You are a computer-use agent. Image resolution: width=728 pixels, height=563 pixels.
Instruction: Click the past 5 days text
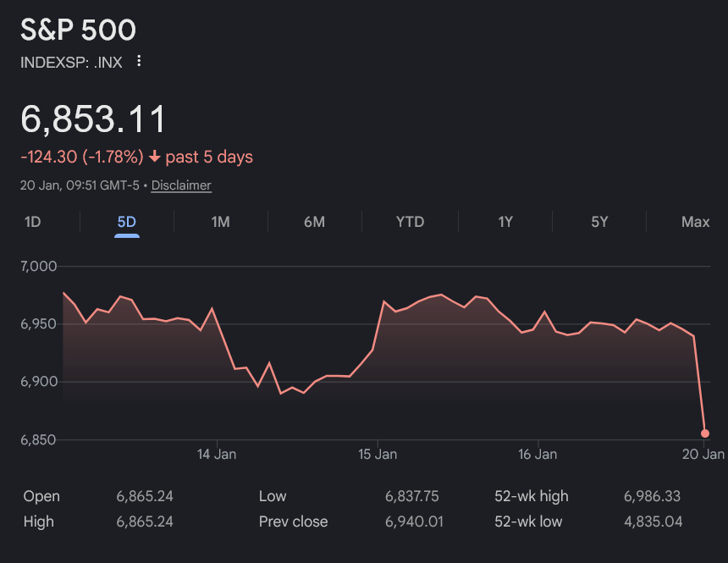pyautogui.click(x=209, y=157)
